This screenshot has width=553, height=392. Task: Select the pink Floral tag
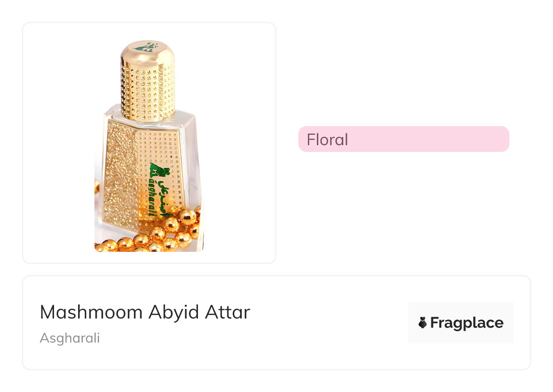pos(403,139)
